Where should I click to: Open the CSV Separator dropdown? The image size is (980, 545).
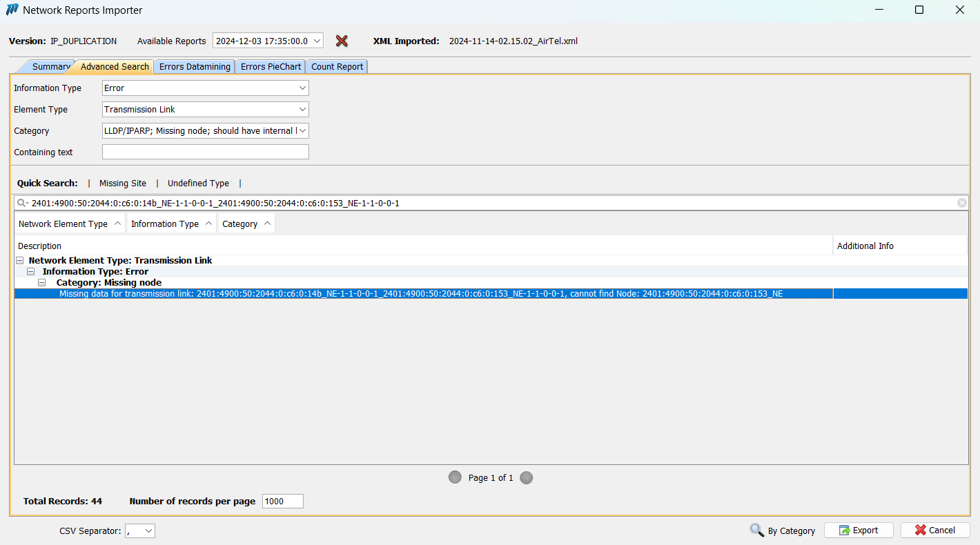(149, 531)
